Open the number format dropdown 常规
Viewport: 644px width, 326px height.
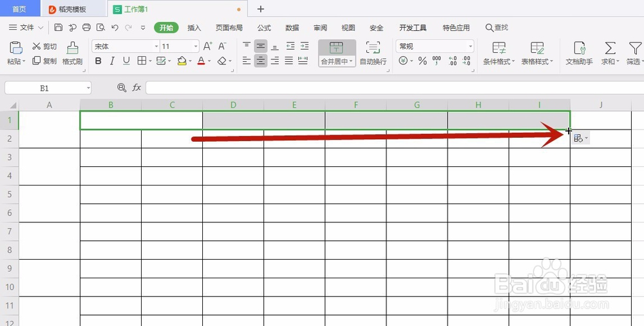pos(470,46)
